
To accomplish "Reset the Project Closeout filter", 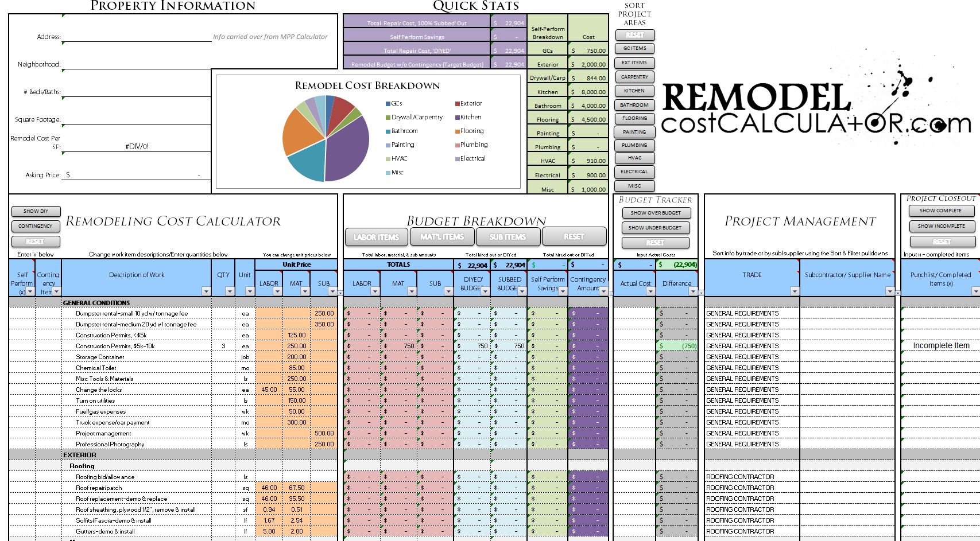I will pyautogui.click(x=941, y=242).
